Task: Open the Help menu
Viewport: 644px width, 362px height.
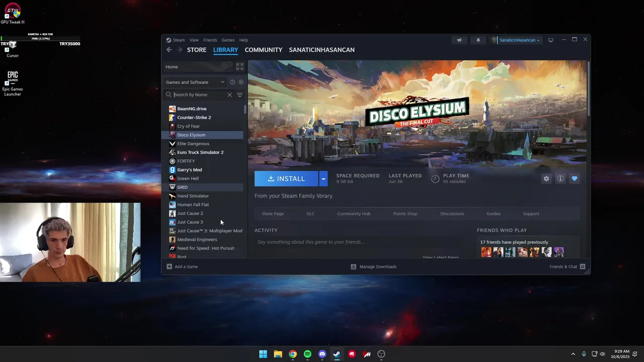Action: [244, 40]
